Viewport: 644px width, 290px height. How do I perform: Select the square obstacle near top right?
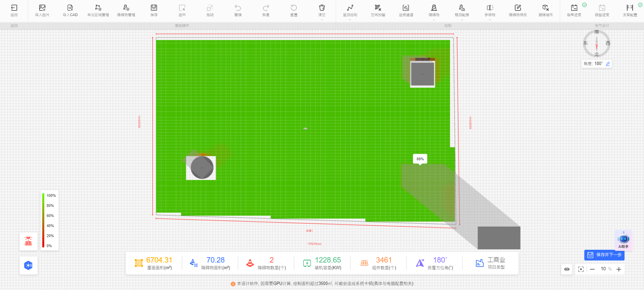point(423,74)
